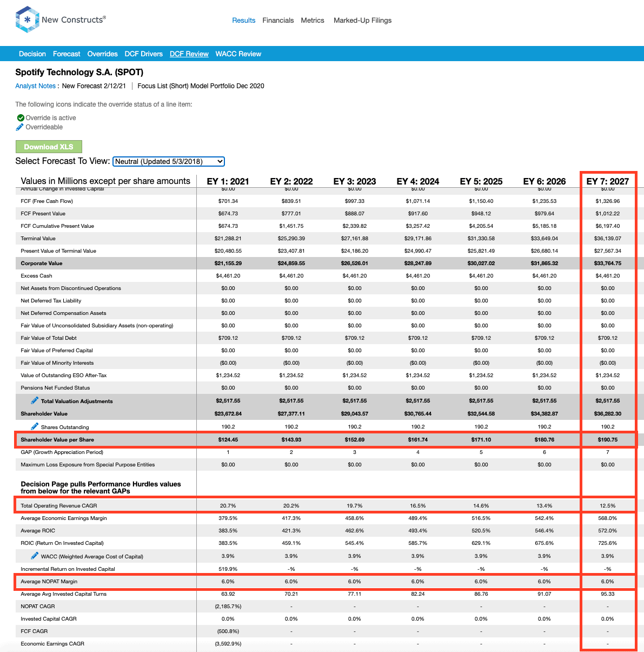The image size is (644, 652).
Task: Click the GAP (Growth Appreciation Period) label
Action: pos(62,452)
